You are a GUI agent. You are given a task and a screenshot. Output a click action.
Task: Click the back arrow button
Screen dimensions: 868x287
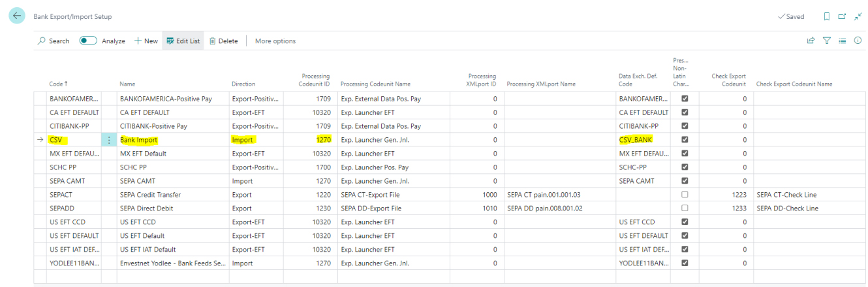[x=16, y=16]
